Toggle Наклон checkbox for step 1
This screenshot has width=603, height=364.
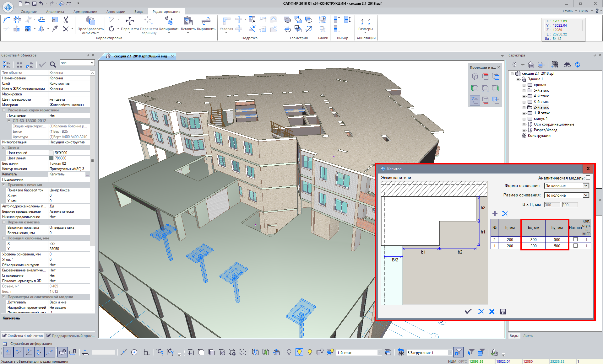click(575, 246)
